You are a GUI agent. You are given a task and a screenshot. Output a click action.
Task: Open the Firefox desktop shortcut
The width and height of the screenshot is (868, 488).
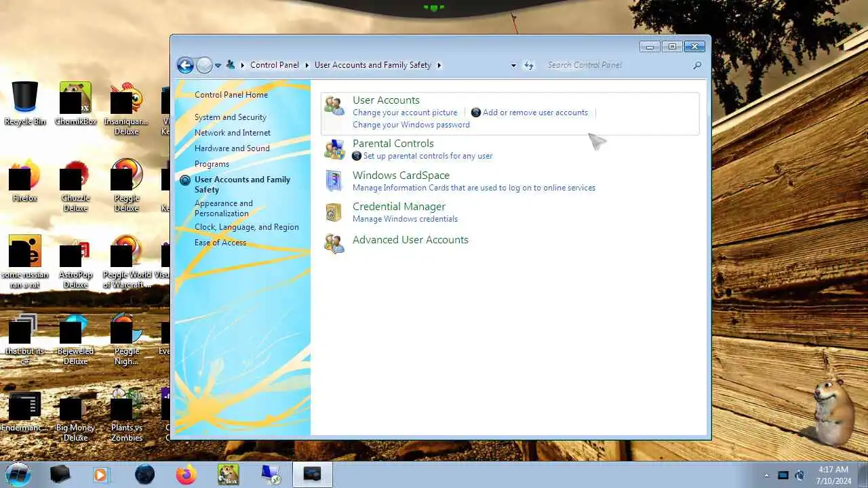(x=25, y=175)
